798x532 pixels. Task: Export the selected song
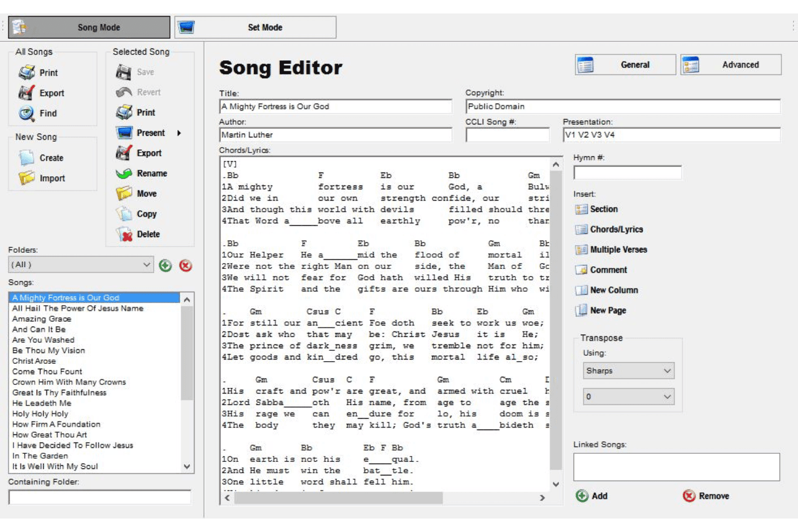[x=139, y=153]
